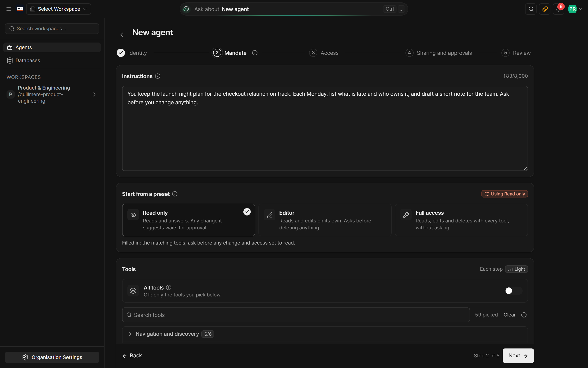588x368 pixels.
Task: Click the app logo icon
Action: pyautogui.click(x=20, y=9)
